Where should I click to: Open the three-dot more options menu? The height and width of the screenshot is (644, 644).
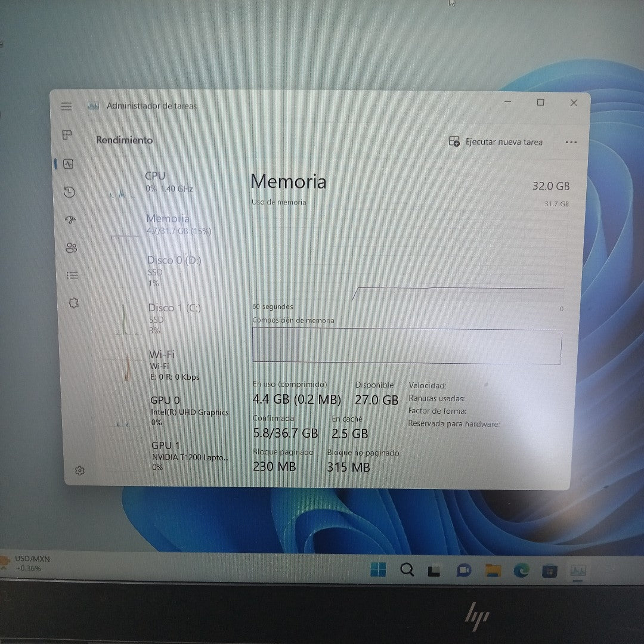coord(571,142)
